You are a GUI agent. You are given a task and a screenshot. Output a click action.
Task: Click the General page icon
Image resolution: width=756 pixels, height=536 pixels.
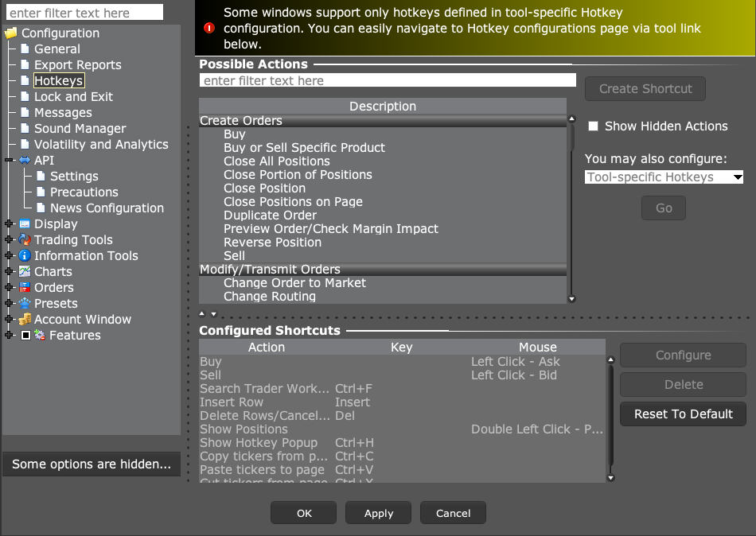tap(25, 49)
